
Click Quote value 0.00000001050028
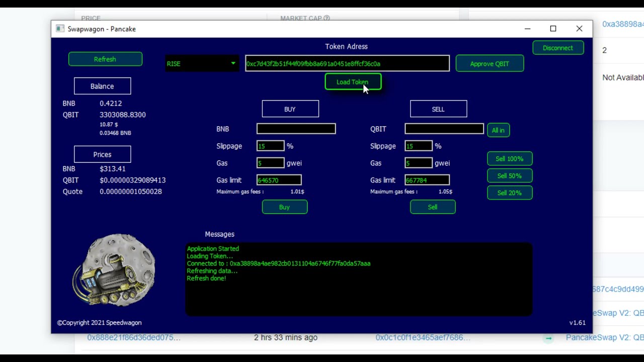pos(131,192)
